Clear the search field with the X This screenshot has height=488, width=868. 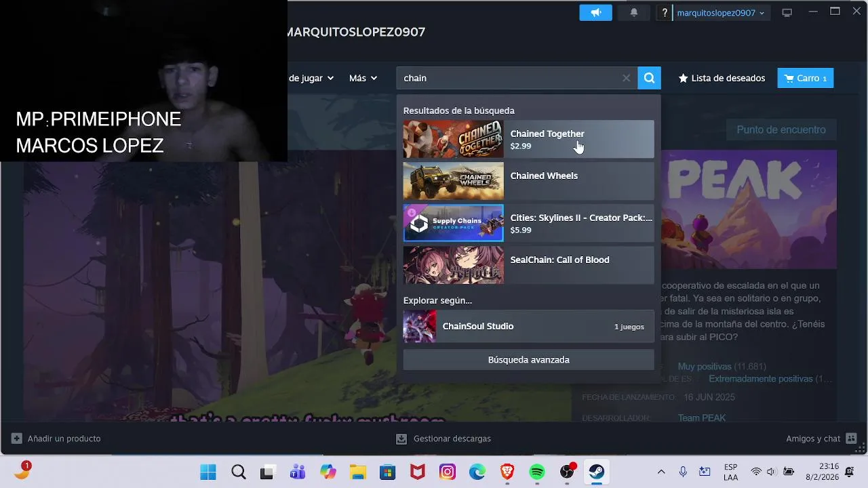point(627,78)
